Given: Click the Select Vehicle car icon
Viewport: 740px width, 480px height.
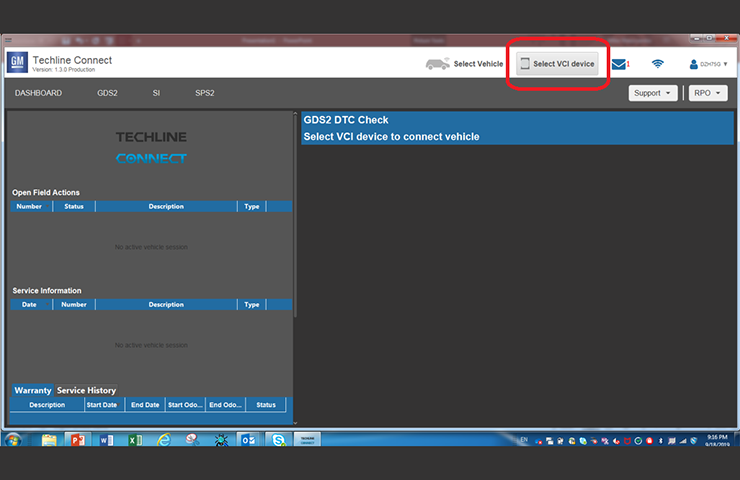Looking at the screenshot, I should point(437,64).
